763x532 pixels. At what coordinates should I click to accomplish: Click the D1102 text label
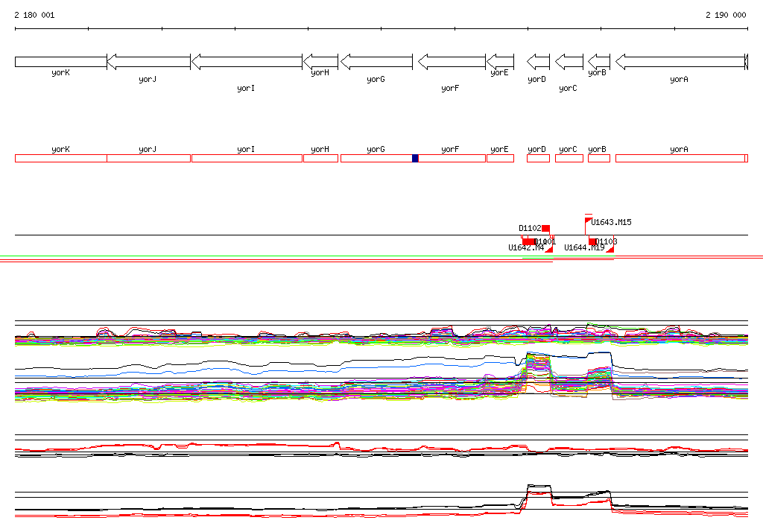(530, 228)
